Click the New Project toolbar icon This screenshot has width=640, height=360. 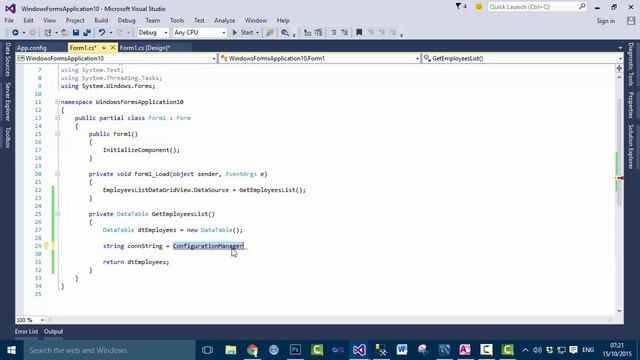click(x=48, y=32)
